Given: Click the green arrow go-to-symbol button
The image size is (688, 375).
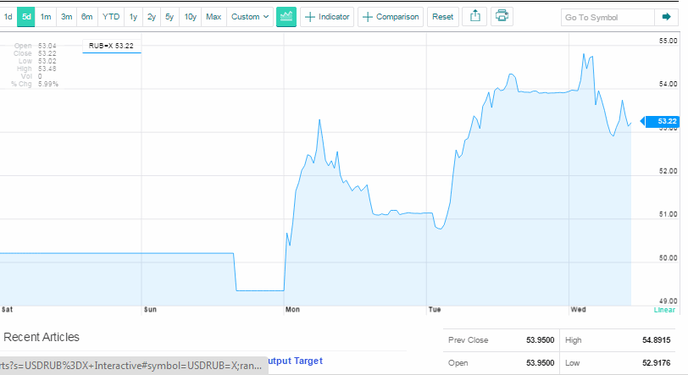Looking at the screenshot, I should click(666, 17).
